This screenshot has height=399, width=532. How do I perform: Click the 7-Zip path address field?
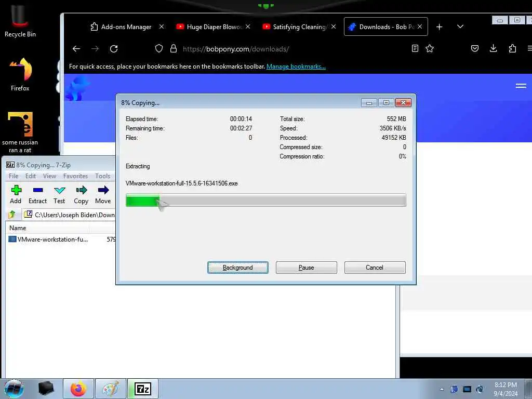(x=69, y=215)
